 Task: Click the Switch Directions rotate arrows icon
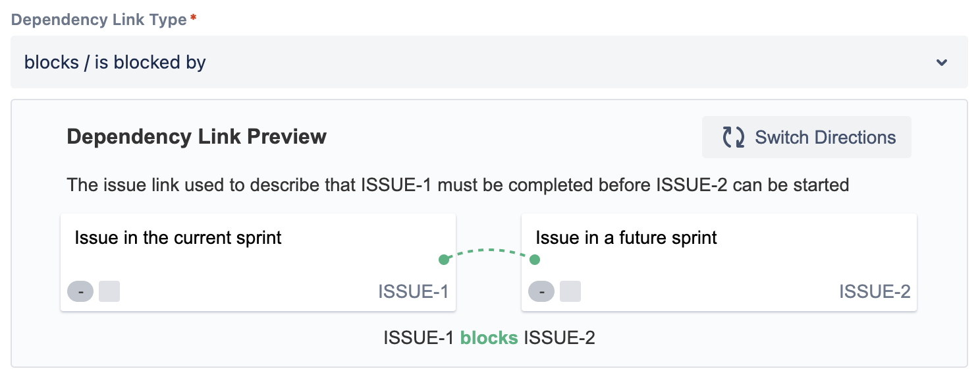coord(733,137)
